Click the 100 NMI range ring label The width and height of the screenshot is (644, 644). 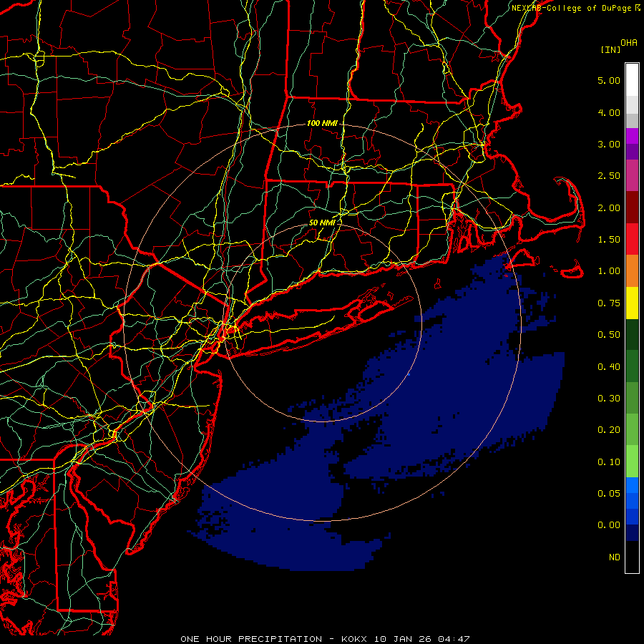click(322, 123)
